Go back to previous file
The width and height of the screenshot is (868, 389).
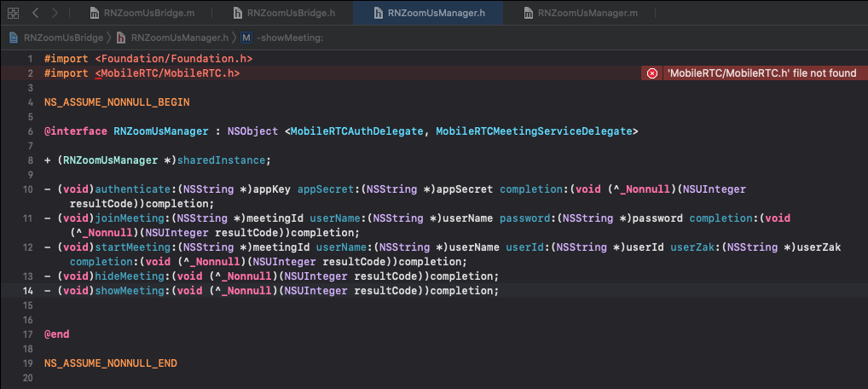coord(37,14)
